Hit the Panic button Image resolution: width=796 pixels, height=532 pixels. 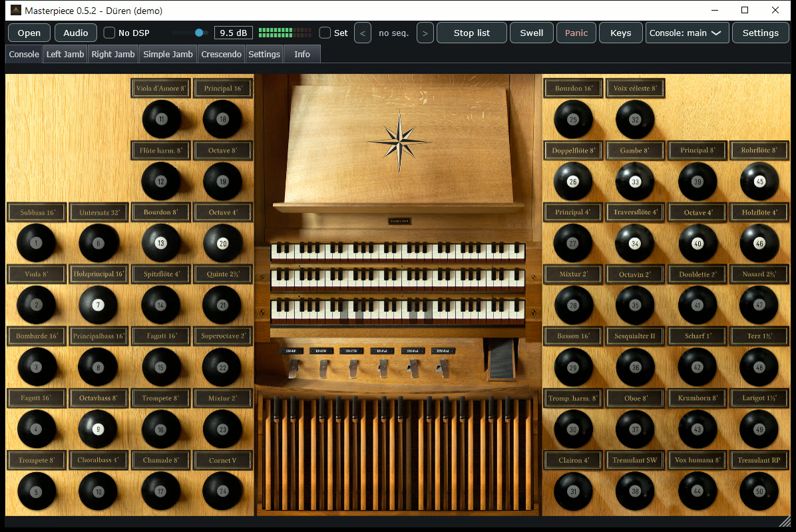[576, 33]
